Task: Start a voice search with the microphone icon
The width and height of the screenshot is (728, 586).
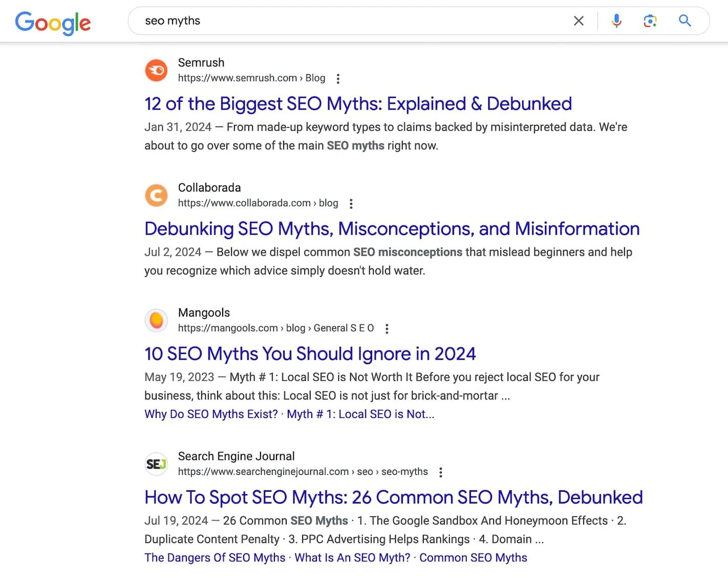Action: [x=616, y=20]
